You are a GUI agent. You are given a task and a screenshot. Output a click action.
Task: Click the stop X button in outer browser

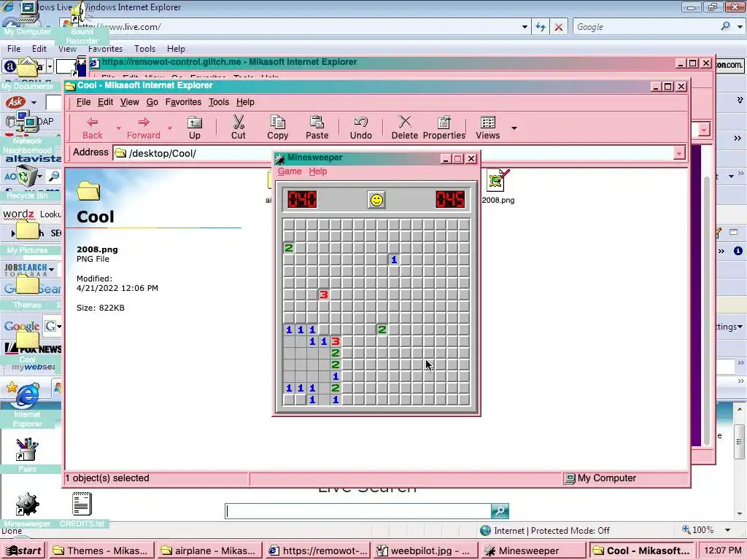click(x=558, y=27)
